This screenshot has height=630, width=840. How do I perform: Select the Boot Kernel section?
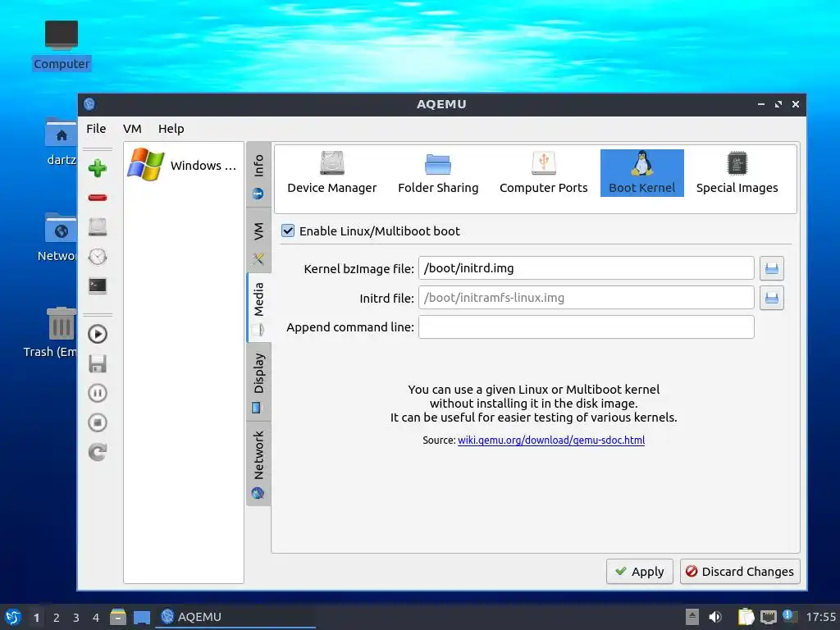pos(641,173)
